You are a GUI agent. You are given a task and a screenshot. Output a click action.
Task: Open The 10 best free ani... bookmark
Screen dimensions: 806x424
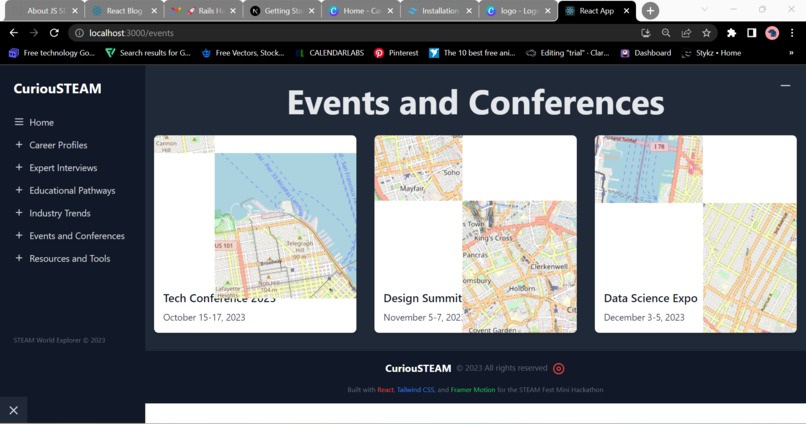(x=472, y=53)
